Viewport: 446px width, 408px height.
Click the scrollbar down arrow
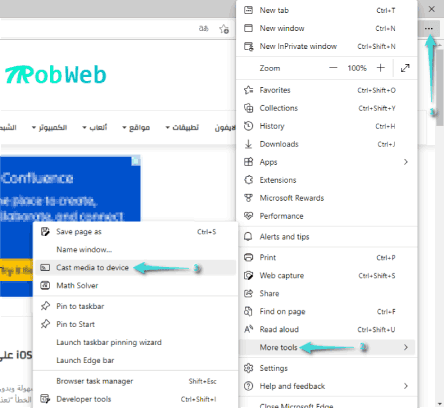click(x=440, y=404)
